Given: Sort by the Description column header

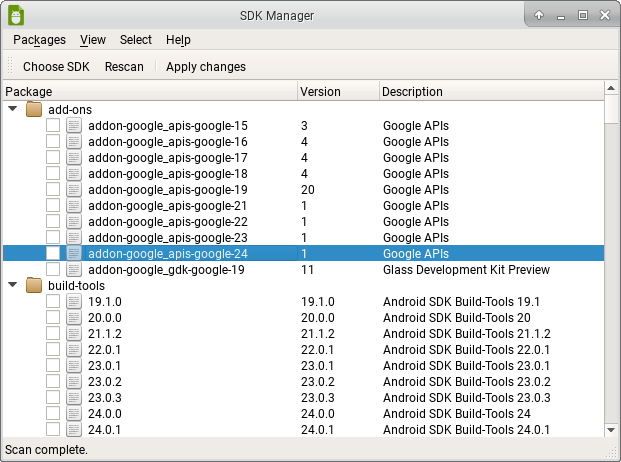Looking at the screenshot, I should coord(491,91).
